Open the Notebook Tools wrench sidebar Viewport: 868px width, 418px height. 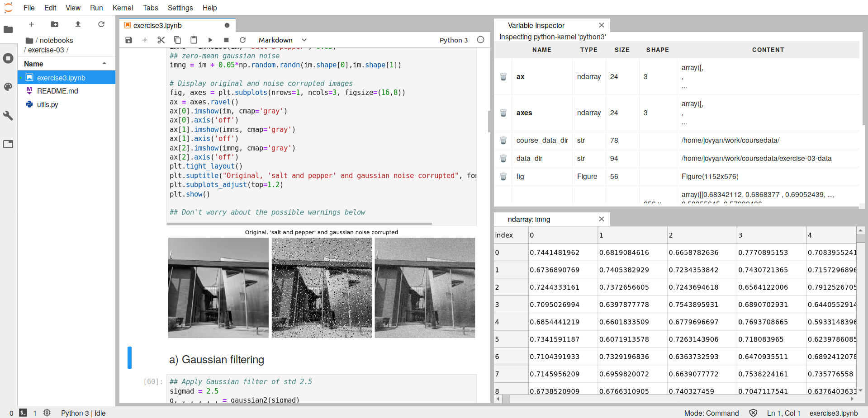click(x=8, y=116)
